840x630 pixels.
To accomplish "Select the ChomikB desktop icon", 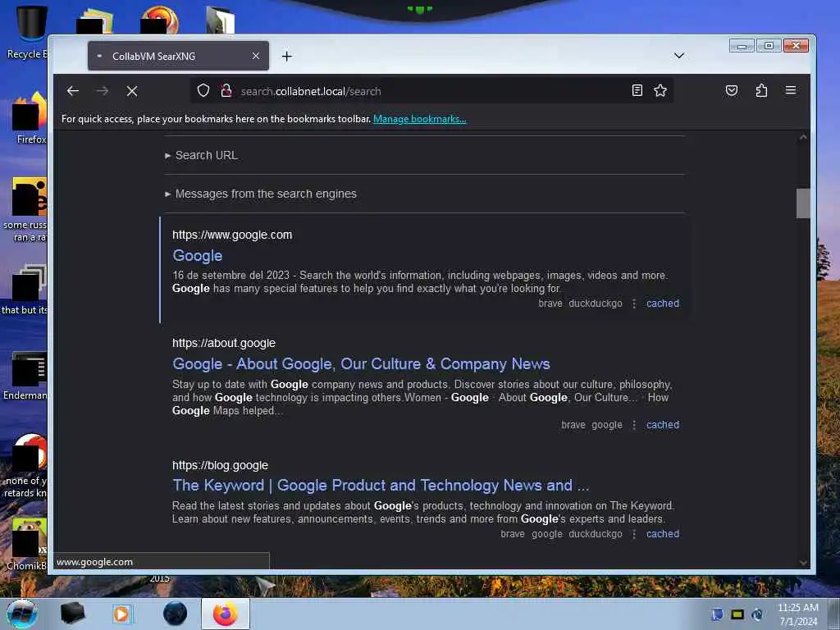I will coord(28,545).
